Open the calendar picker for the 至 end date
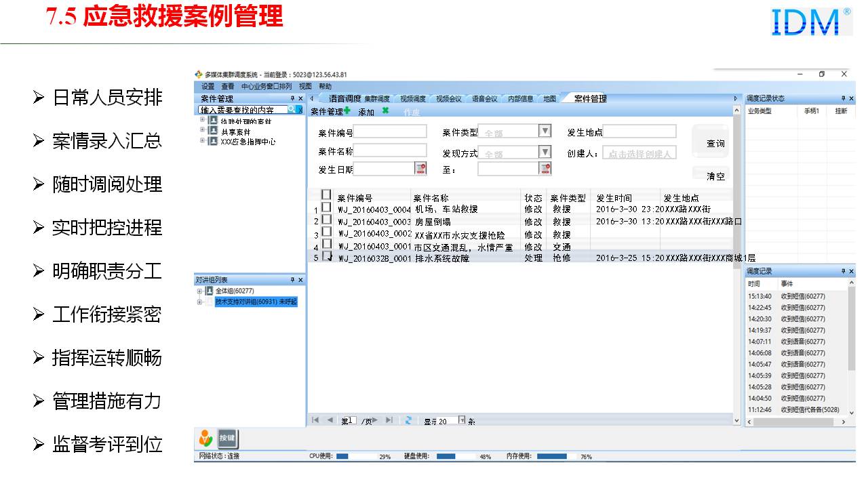The width and height of the screenshot is (868, 488). point(545,169)
